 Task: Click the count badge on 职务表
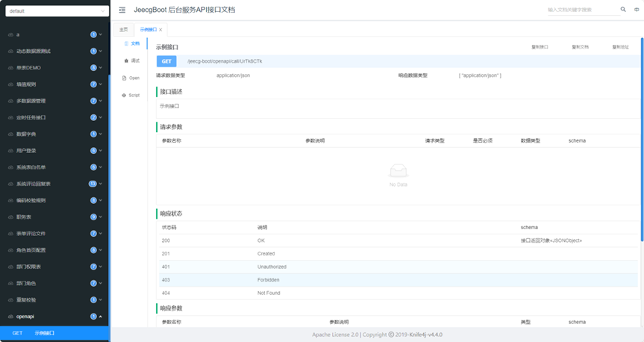93,217
